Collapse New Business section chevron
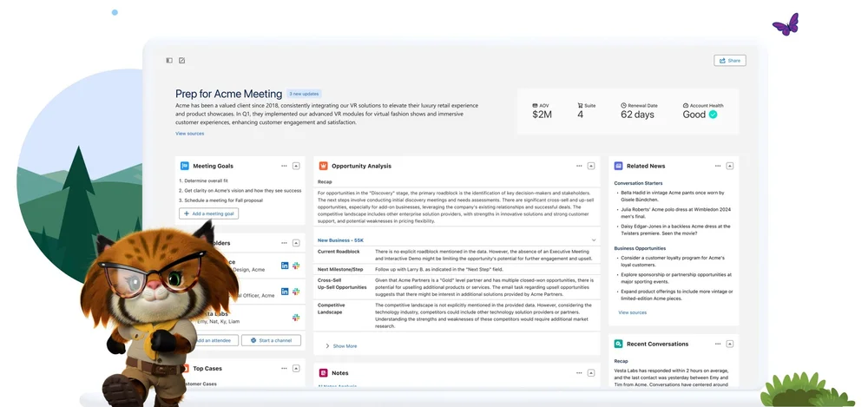868x407 pixels. point(594,240)
